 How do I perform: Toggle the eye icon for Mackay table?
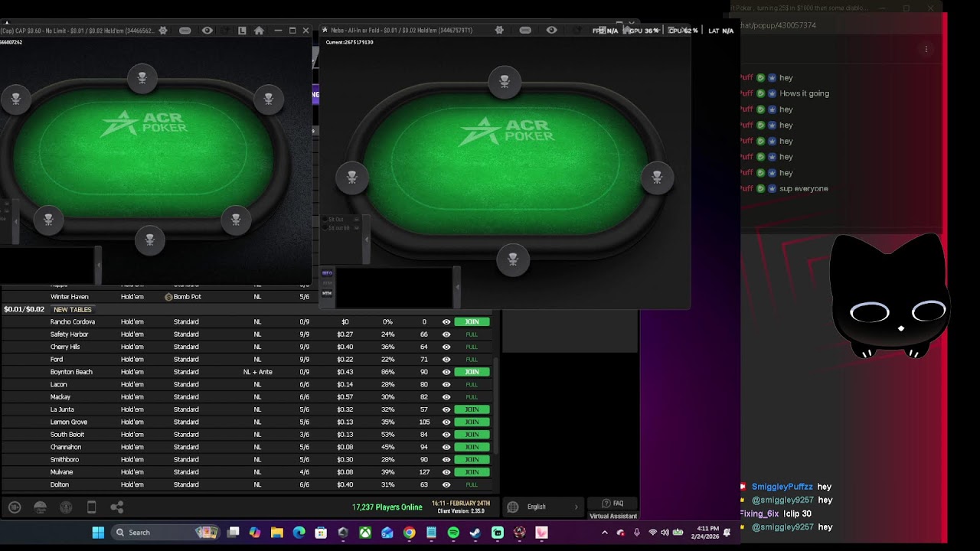pyautogui.click(x=446, y=397)
